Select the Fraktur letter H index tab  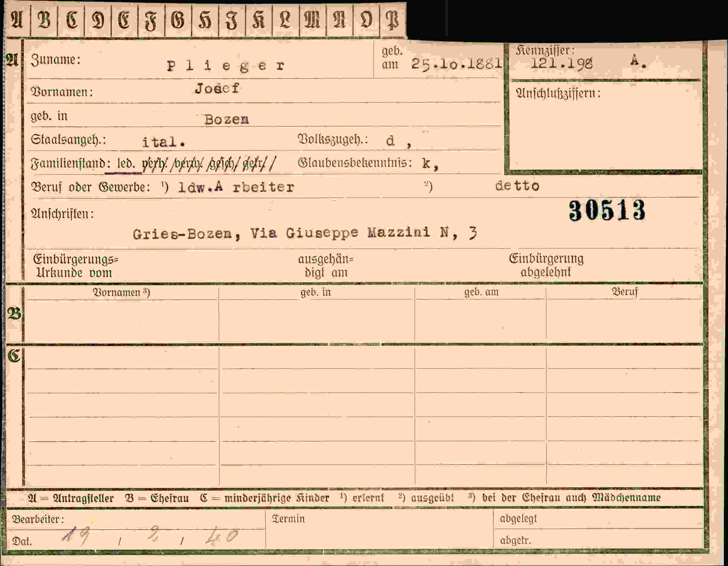point(205,20)
